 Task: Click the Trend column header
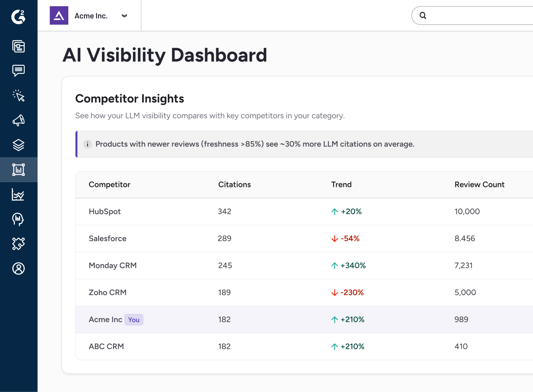(341, 185)
